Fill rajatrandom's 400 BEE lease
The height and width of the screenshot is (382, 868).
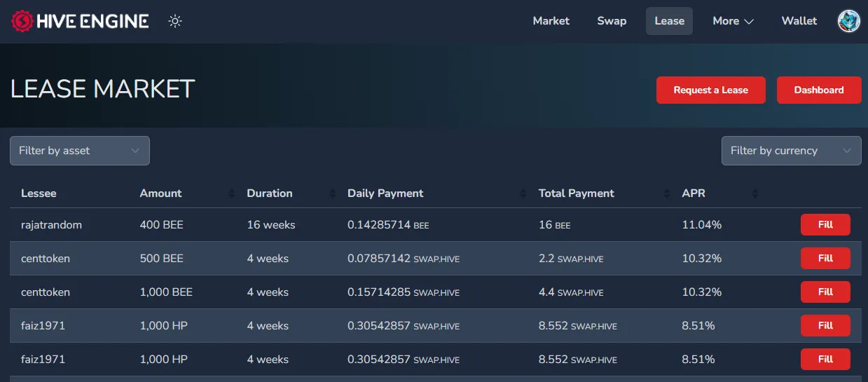click(825, 225)
